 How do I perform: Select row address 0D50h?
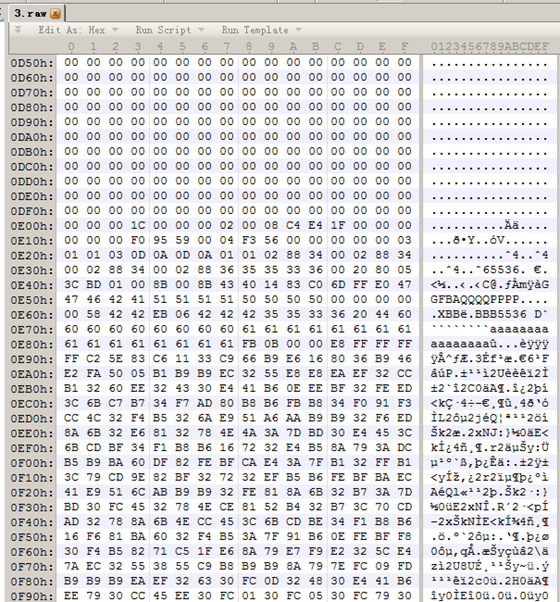[x=32, y=63]
